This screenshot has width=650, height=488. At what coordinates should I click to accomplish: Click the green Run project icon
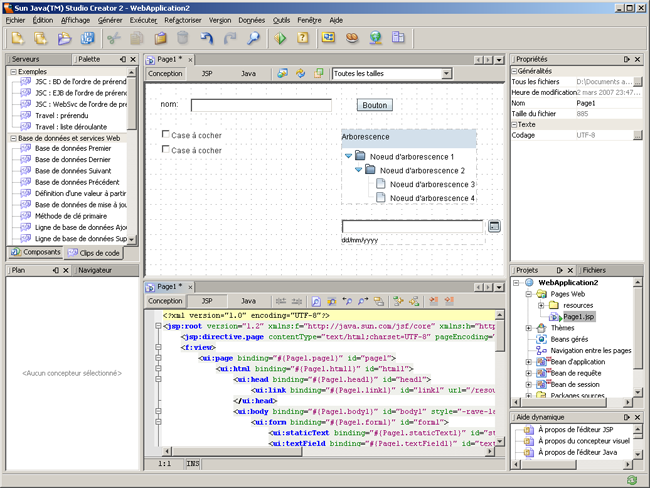point(279,39)
